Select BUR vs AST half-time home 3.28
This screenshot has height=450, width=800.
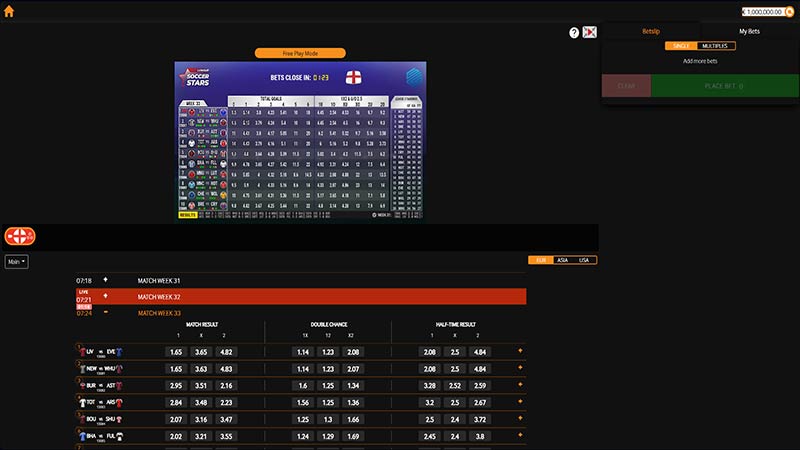point(430,386)
